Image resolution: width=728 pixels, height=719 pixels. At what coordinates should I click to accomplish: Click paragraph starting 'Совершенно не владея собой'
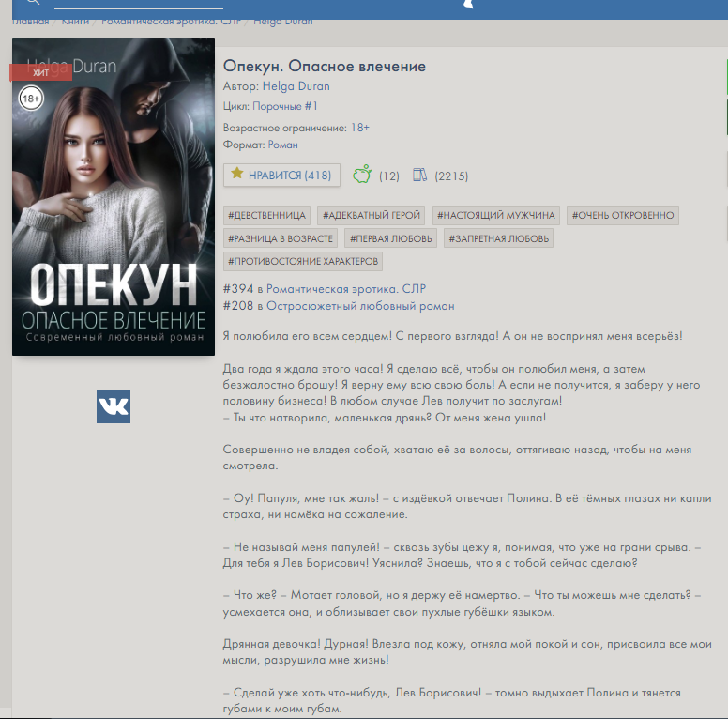pos(457,457)
